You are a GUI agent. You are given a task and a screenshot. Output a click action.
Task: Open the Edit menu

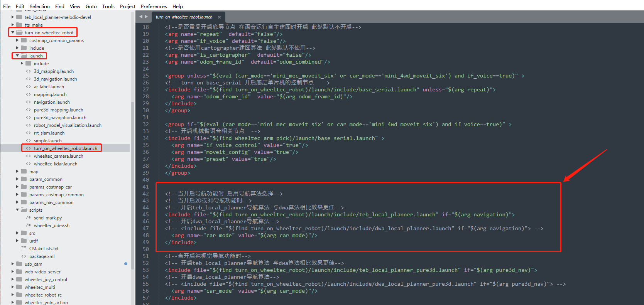[20, 6]
